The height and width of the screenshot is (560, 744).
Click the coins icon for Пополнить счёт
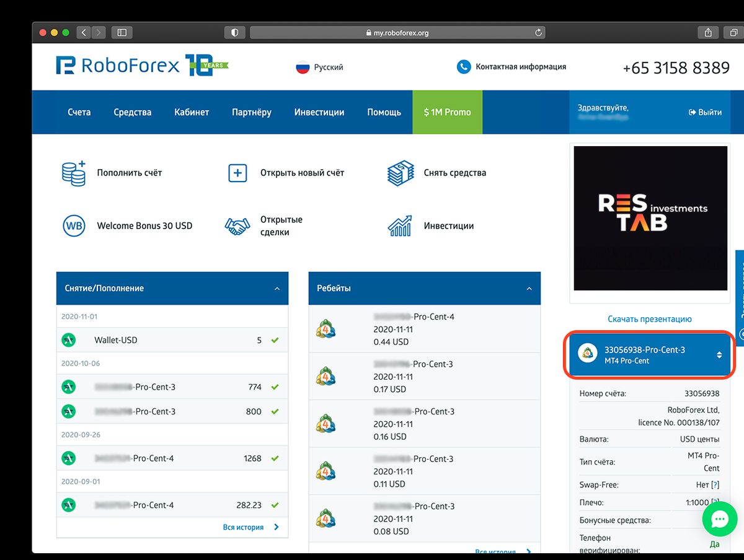(74, 173)
